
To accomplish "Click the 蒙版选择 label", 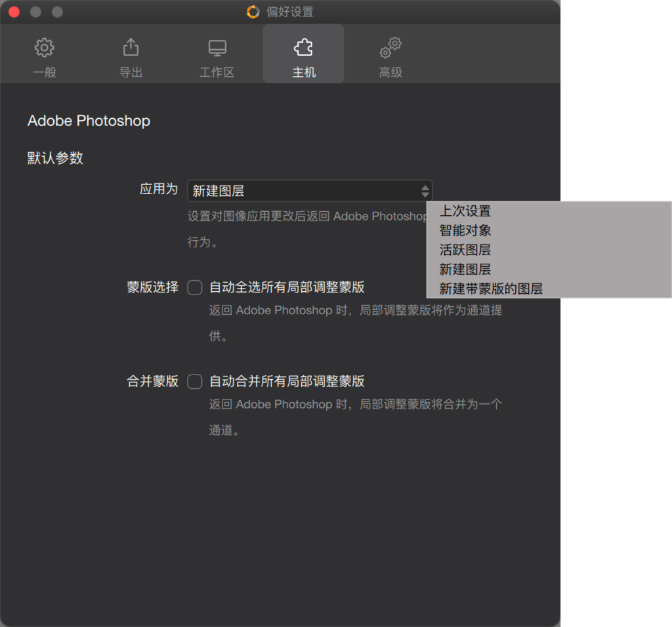I will click(152, 287).
